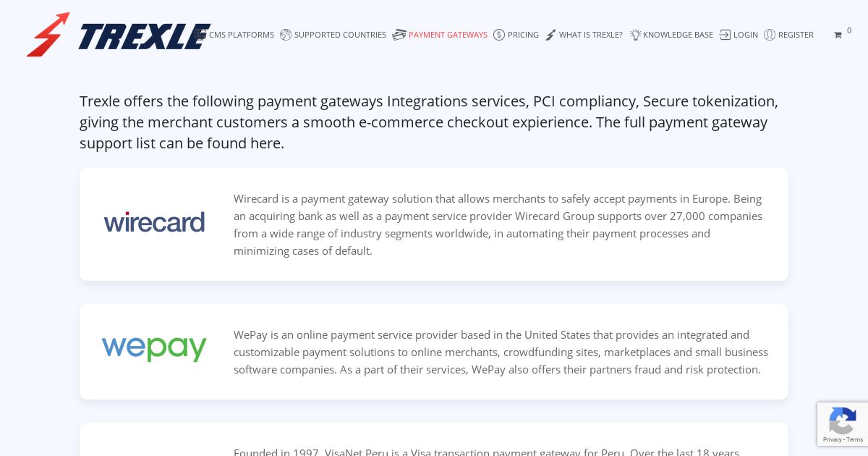Click the intro text about payment gateways
The height and width of the screenshot is (456, 868).
pos(429,122)
